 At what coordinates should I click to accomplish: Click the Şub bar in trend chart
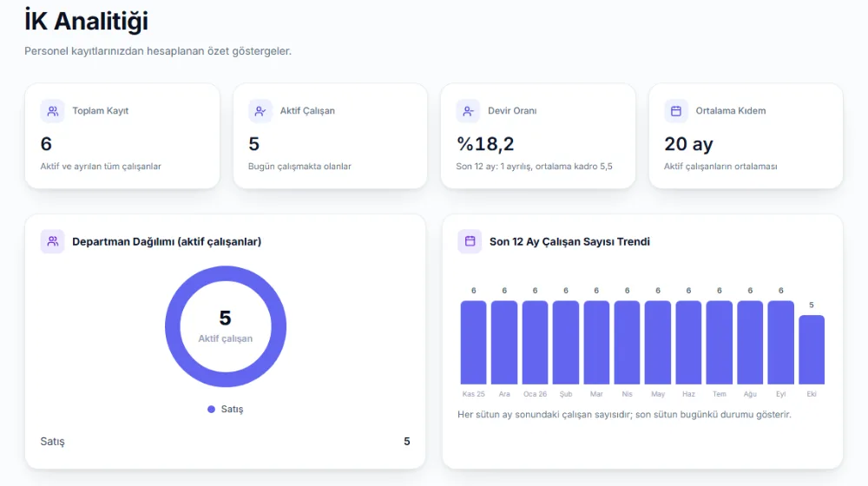click(566, 343)
